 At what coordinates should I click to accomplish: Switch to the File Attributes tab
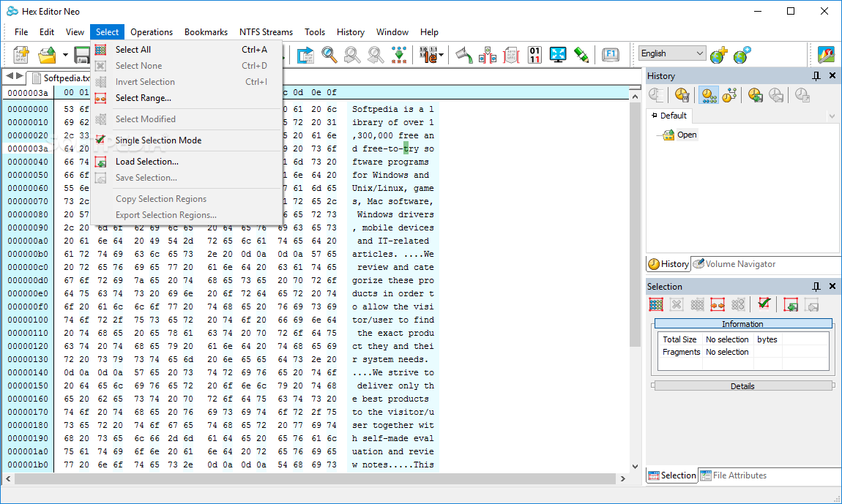pyautogui.click(x=734, y=475)
